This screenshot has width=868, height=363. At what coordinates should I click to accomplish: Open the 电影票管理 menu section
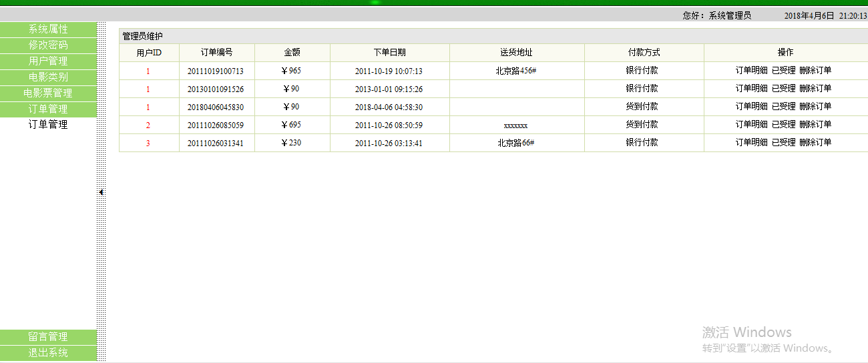48,93
